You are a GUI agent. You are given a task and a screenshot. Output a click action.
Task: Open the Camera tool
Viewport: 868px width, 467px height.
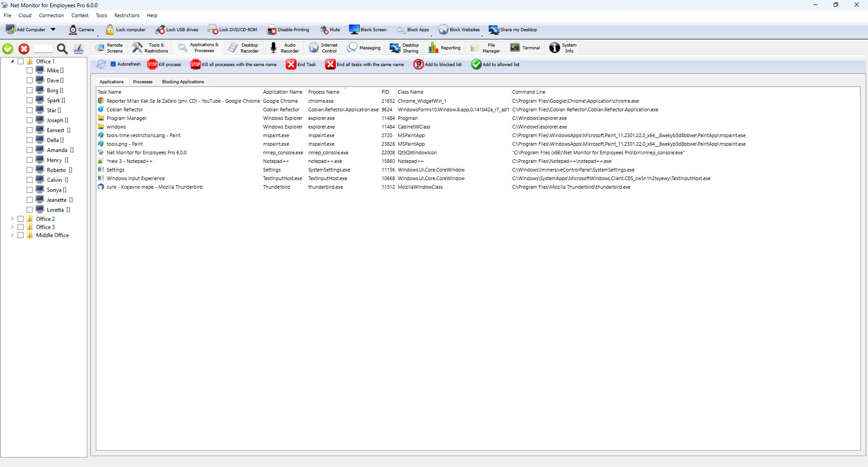click(x=73, y=30)
